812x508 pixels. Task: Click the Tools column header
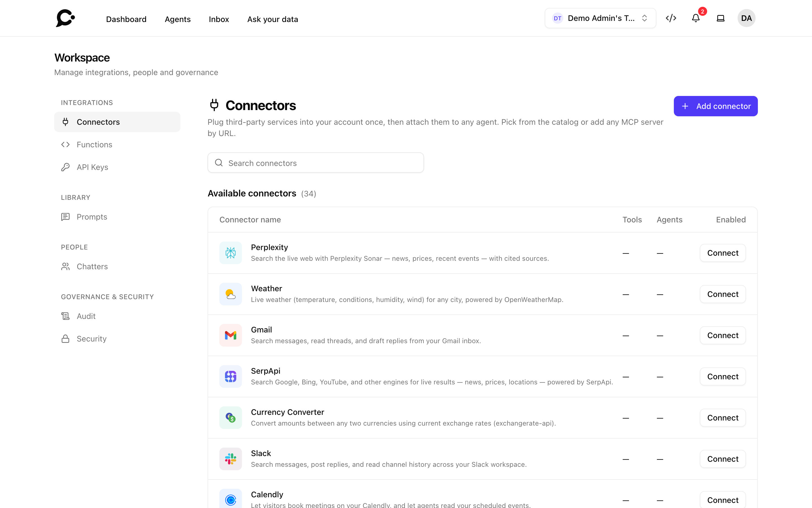632,219
